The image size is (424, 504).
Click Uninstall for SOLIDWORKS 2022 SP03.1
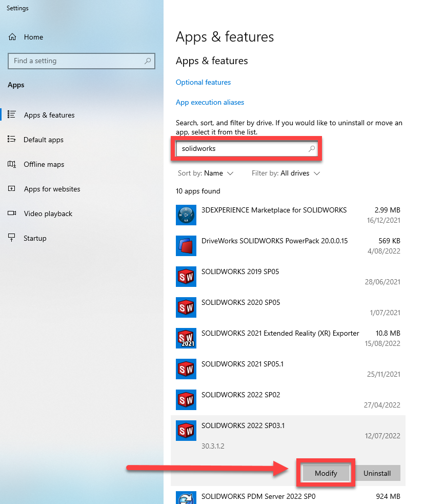377,473
